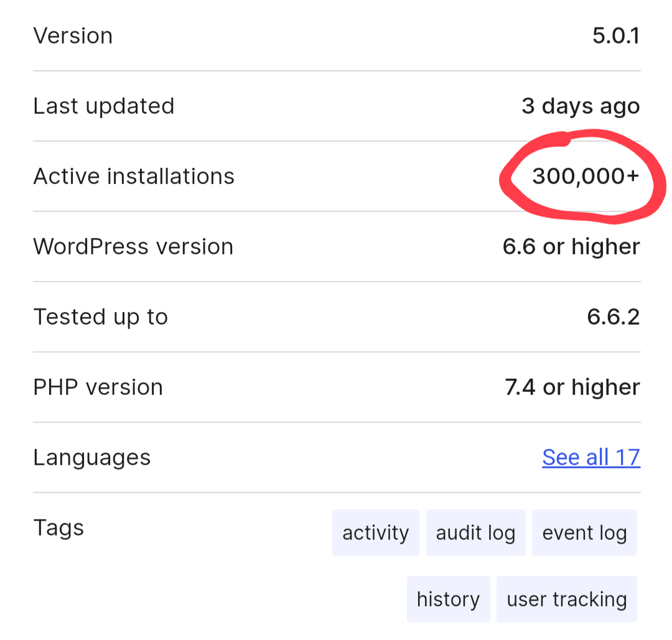Click the '3 days ago' timestamp
The height and width of the screenshot is (640, 672).
tap(581, 106)
